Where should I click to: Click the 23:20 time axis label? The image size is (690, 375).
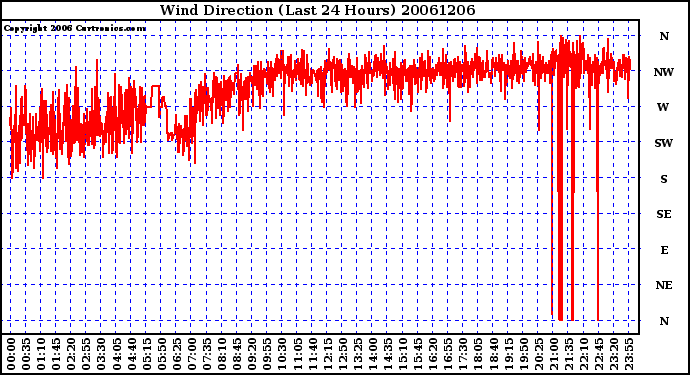point(613,354)
